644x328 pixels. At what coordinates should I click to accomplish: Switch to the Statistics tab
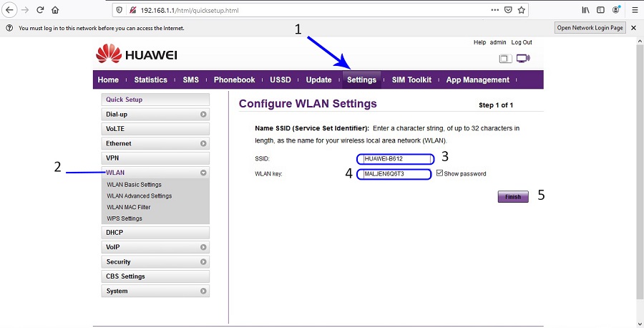(x=151, y=79)
